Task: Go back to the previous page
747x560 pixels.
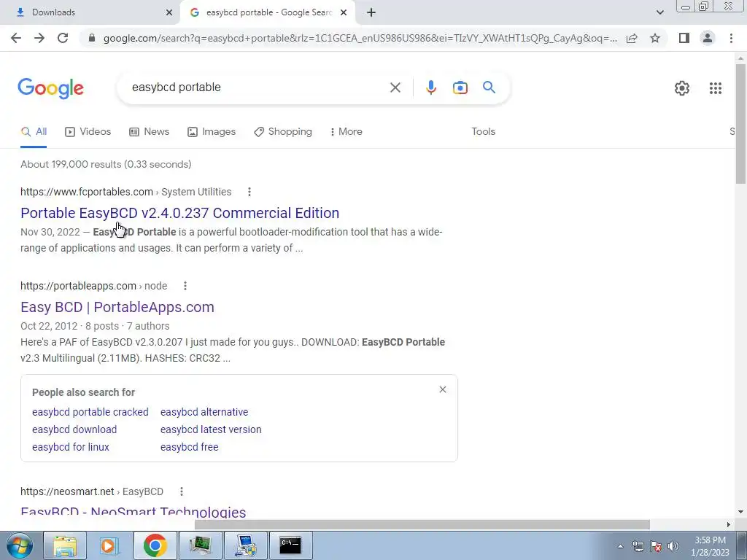Action: [x=16, y=38]
